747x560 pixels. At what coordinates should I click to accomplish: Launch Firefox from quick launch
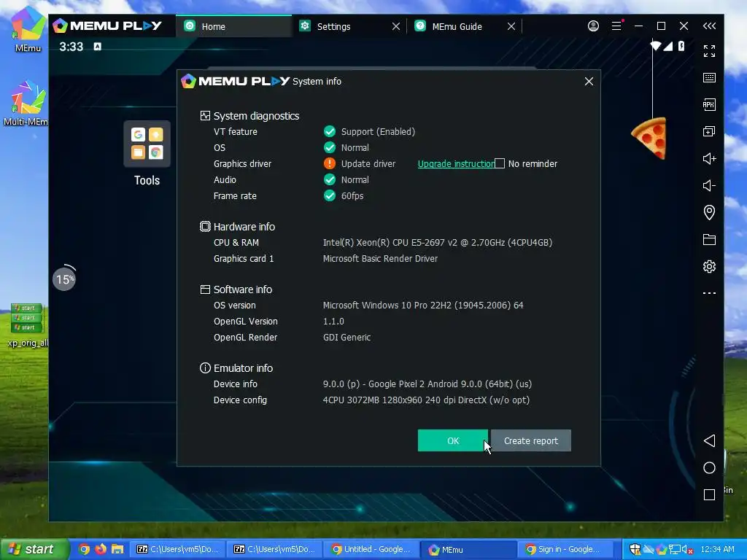coord(101,549)
